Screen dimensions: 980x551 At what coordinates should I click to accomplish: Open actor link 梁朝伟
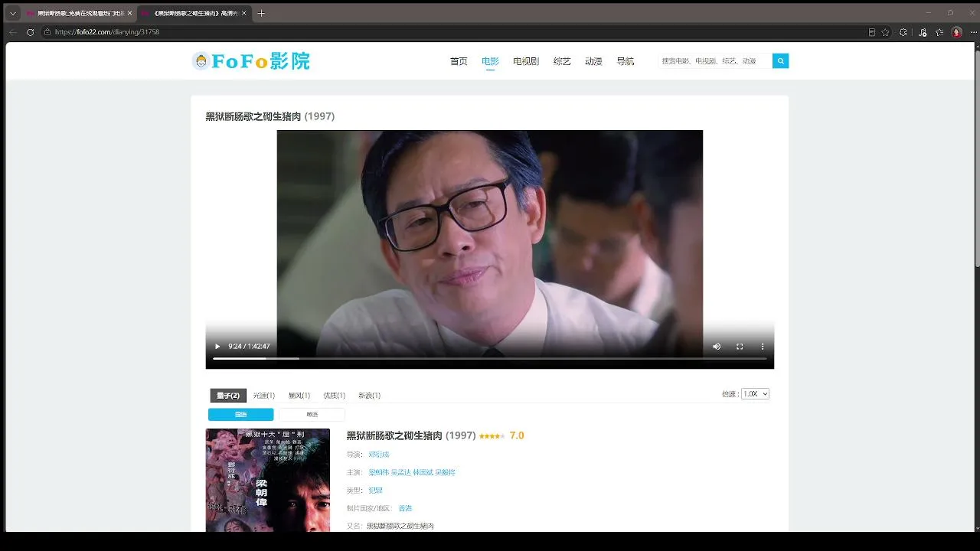click(379, 473)
